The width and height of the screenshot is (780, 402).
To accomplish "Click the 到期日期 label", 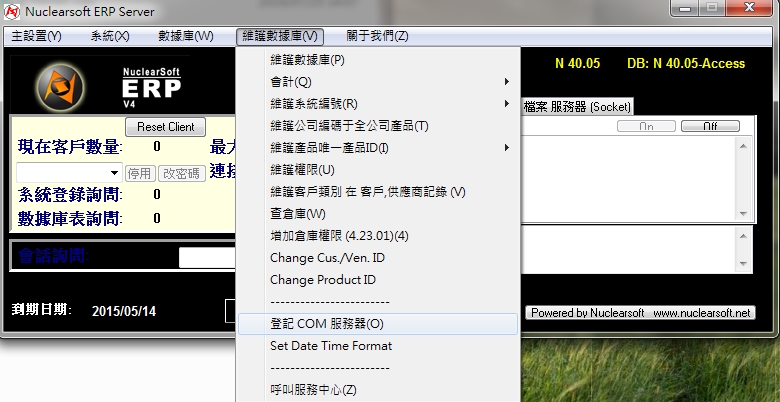I will click(42, 310).
